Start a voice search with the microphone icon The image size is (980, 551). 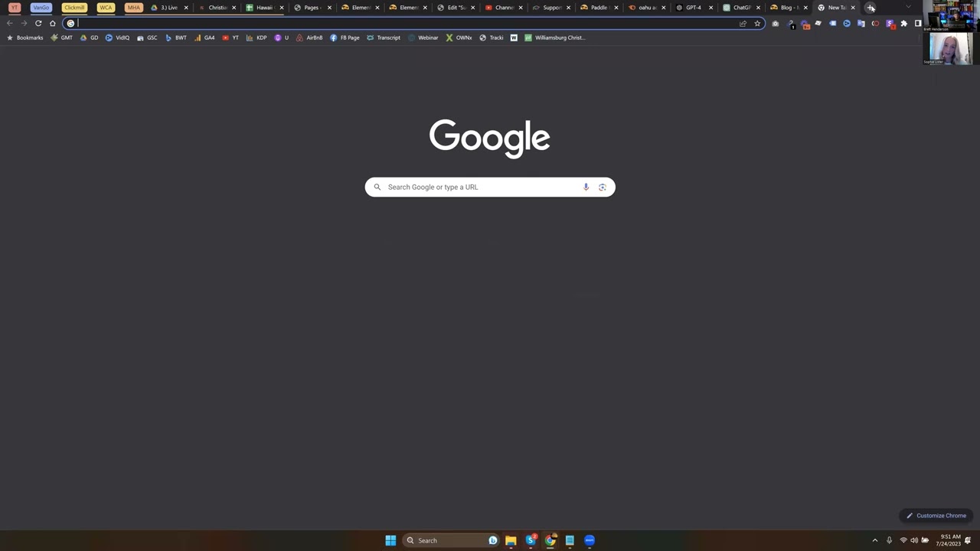[x=586, y=187]
